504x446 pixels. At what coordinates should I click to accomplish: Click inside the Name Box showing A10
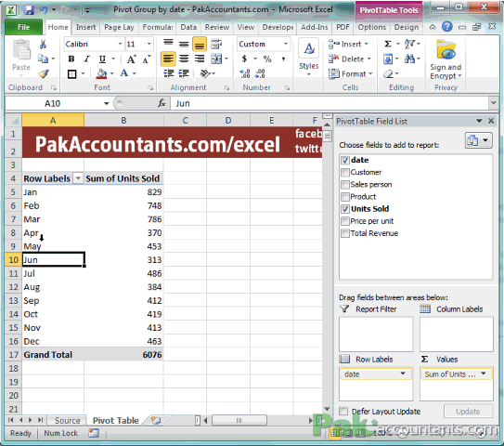[53, 104]
